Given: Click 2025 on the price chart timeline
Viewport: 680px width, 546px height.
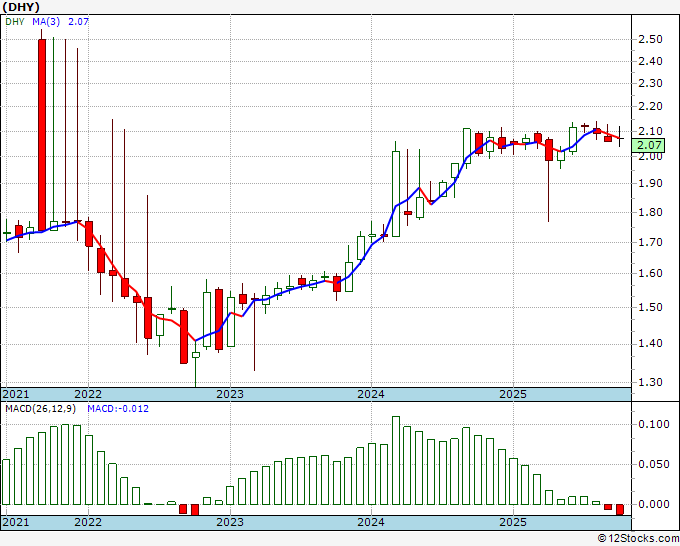Looking at the screenshot, I should pyautogui.click(x=513, y=394).
